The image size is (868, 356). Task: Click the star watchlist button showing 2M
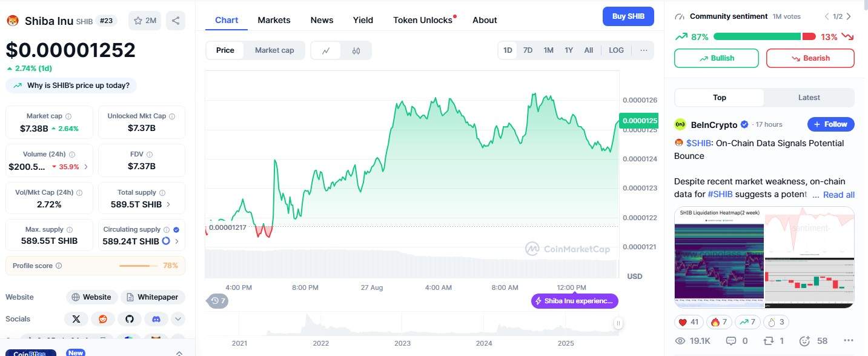[145, 21]
